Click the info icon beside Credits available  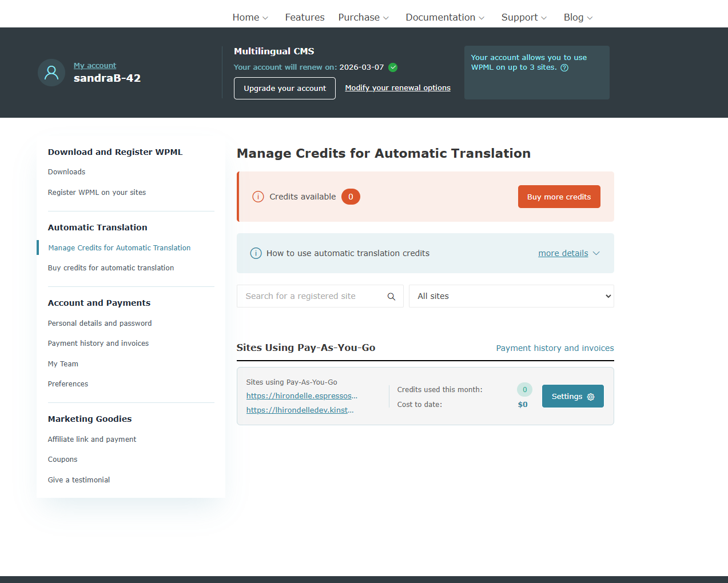(258, 197)
